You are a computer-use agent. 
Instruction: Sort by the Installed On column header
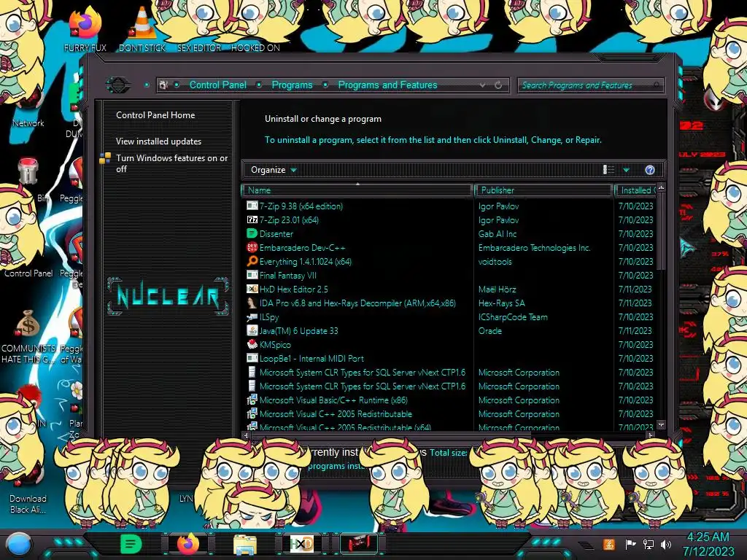click(635, 190)
